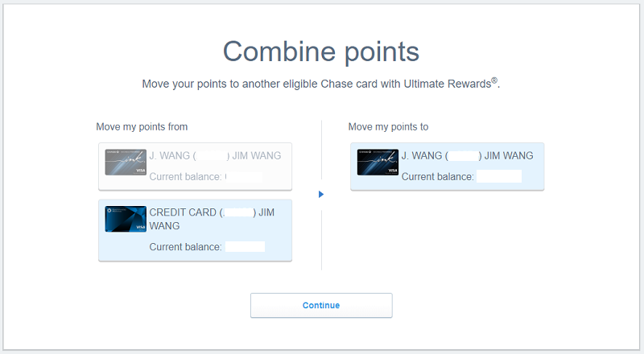This screenshot has width=644, height=354.
Task: Click the redacted balance value on the destination card
Action: click(x=499, y=177)
